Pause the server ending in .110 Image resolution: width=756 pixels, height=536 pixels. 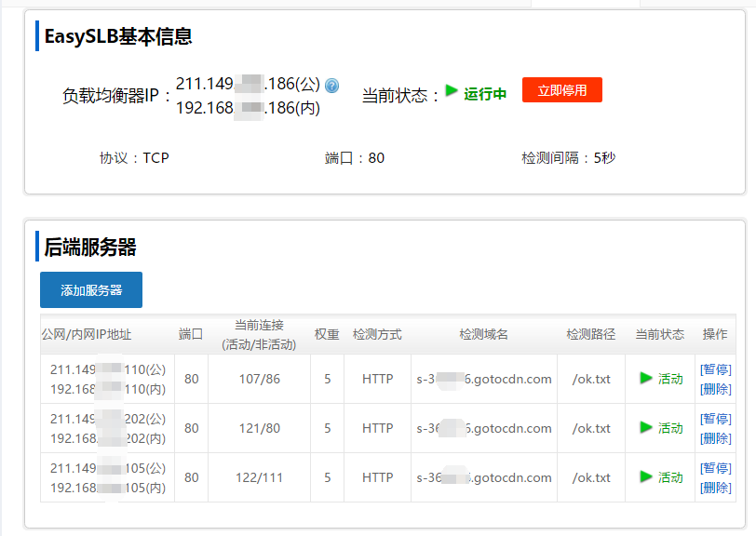(715, 369)
